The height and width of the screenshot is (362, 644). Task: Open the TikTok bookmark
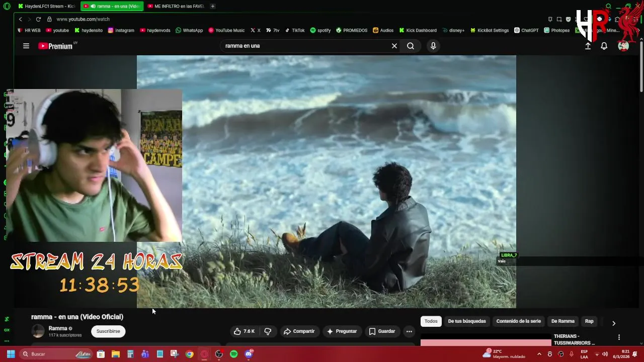pos(295,30)
